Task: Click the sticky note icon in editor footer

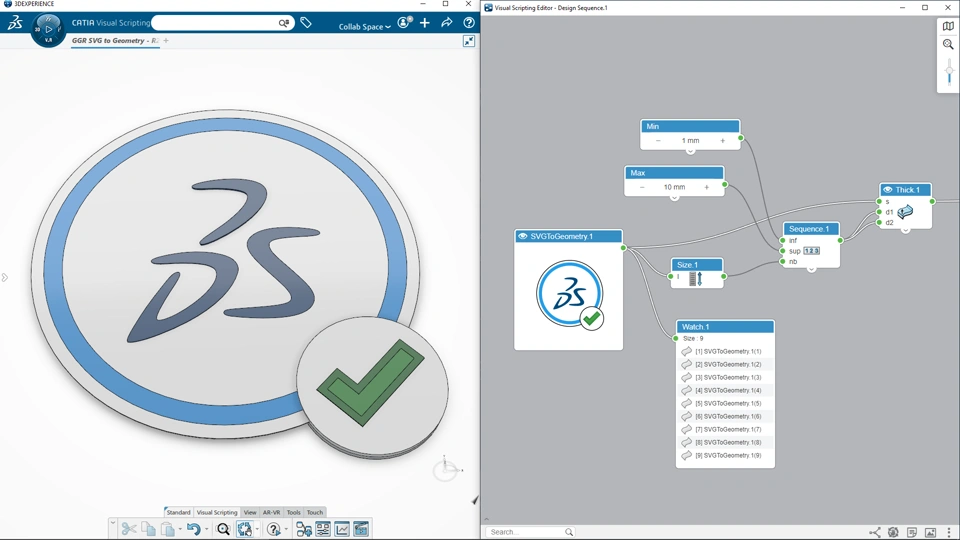Action: tap(912, 532)
